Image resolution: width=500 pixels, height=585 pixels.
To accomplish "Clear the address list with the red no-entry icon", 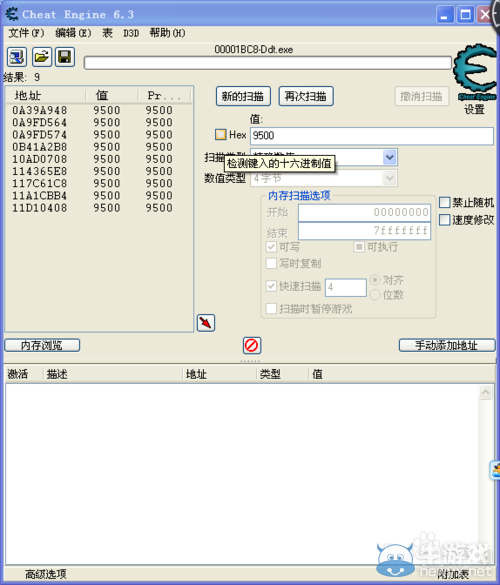I will (x=251, y=345).
